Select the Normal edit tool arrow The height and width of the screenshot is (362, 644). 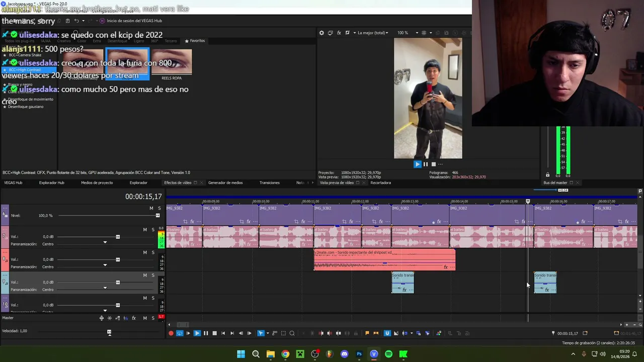[x=261, y=333]
